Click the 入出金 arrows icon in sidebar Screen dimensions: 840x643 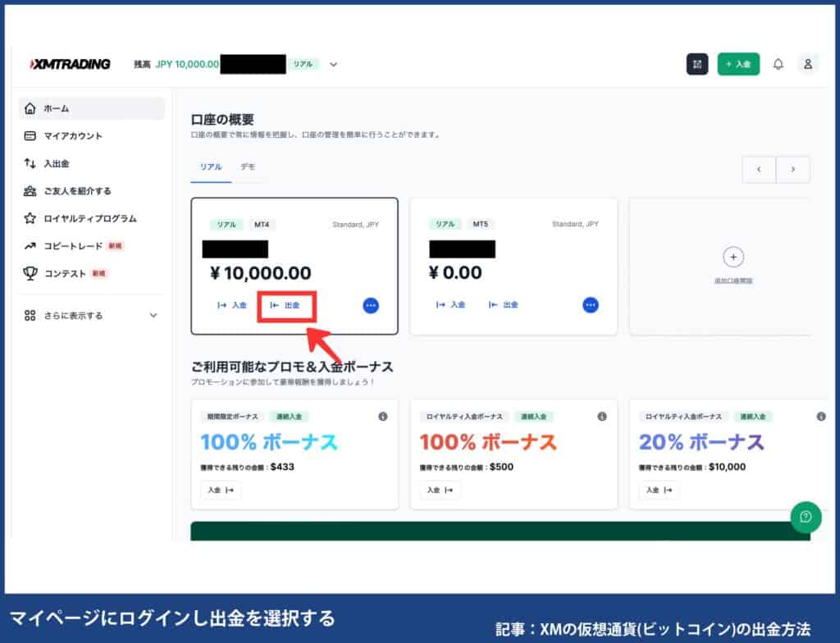point(30,163)
